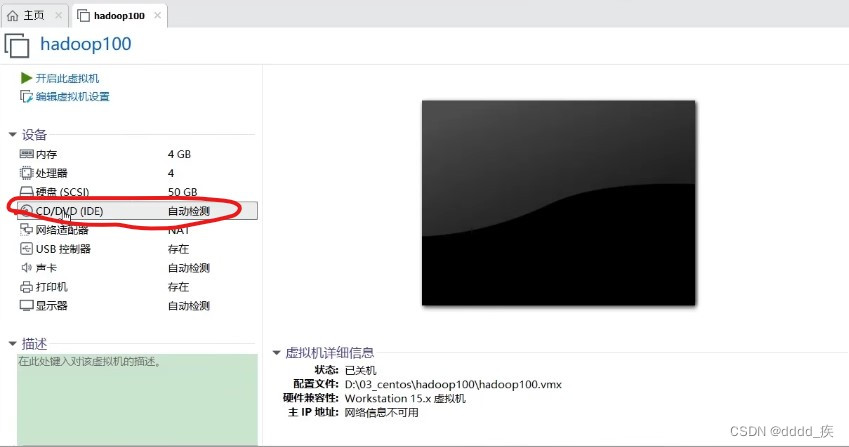
Task: Click 存在 value for 打印机
Action: 178,287
